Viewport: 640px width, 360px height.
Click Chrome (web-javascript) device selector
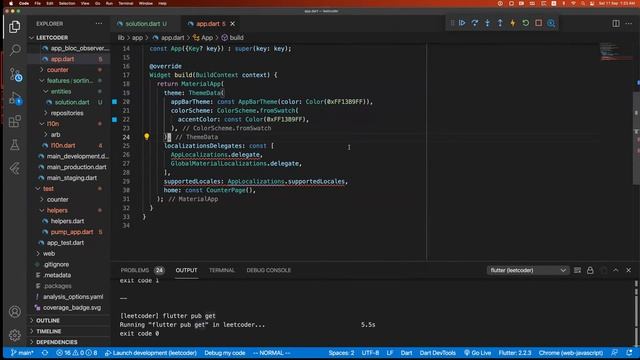(571, 353)
